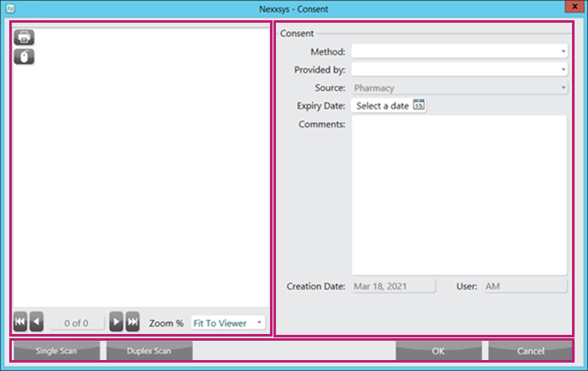Click the '0 of 0' page counter field
Viewport: 588px width, 371px height.
pyautogui.click(x=77, y=322)
